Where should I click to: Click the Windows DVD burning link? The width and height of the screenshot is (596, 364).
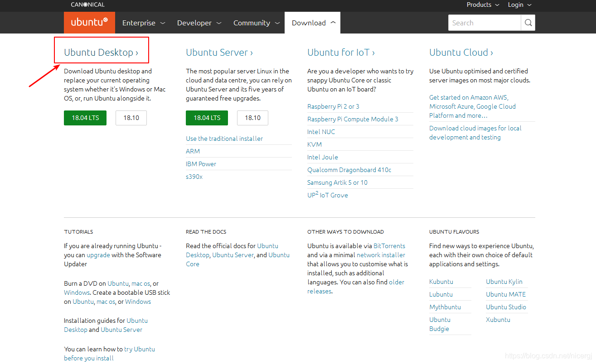77,292
